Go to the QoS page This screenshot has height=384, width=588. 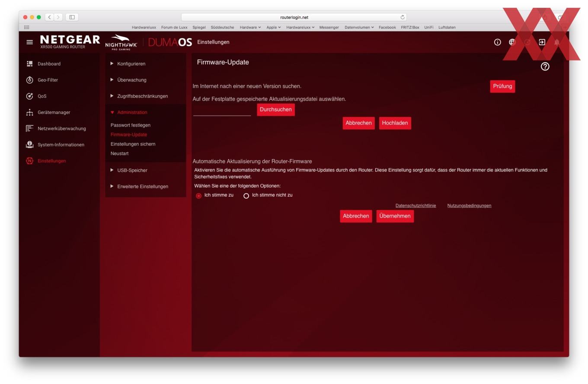pyautogui.click(x=42, y=96)
